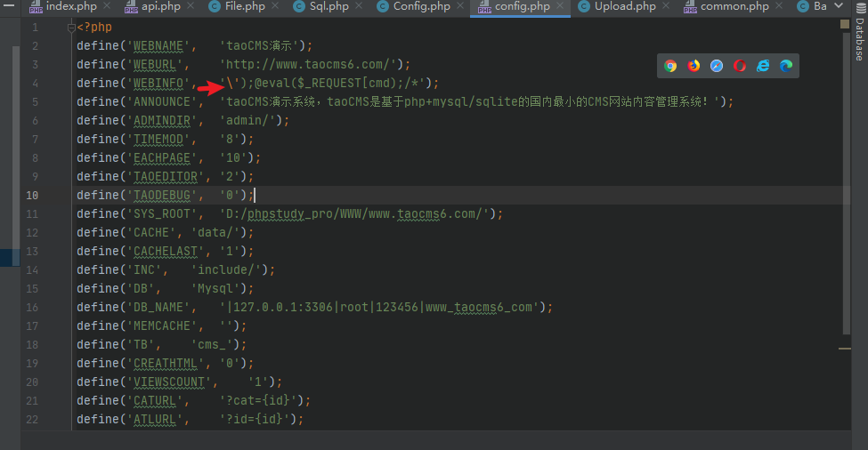Switch to the Sql.php tab

pos(329,6)
